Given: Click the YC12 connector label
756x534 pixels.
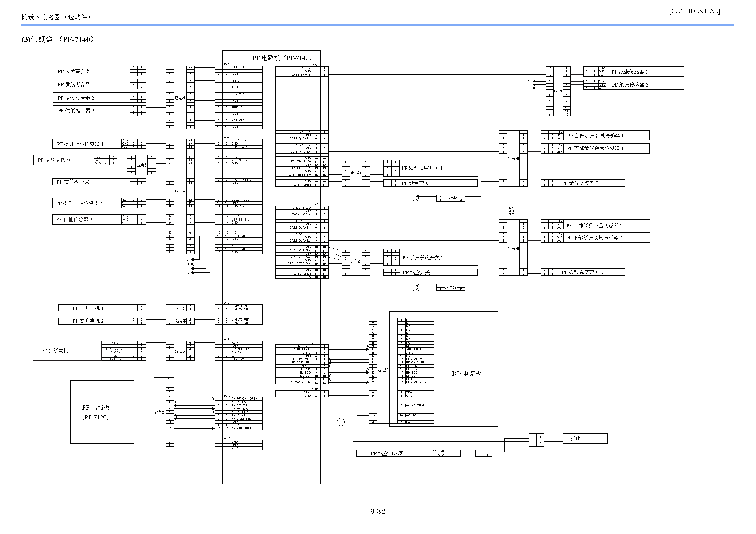Looking at the screenshot, I should point(315,343).
